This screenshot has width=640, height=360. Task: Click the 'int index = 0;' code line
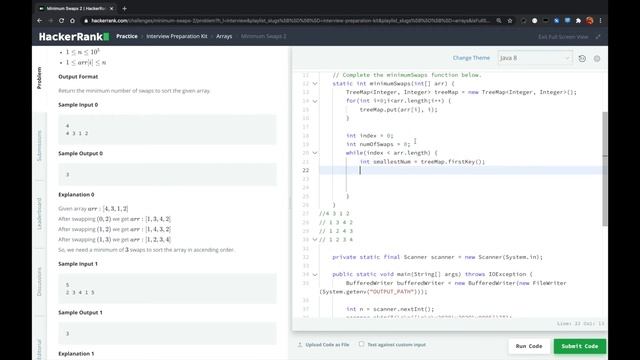tap(370, 136)
